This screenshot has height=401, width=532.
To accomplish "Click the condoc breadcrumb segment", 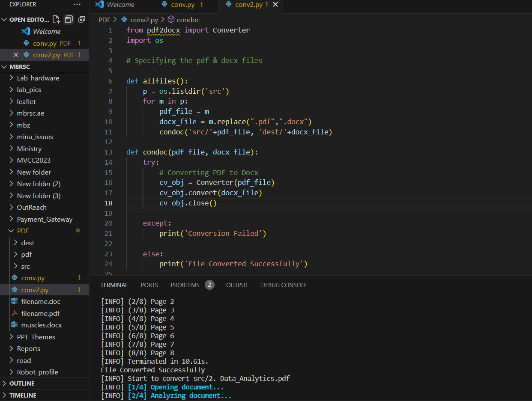I will point(188,20).
